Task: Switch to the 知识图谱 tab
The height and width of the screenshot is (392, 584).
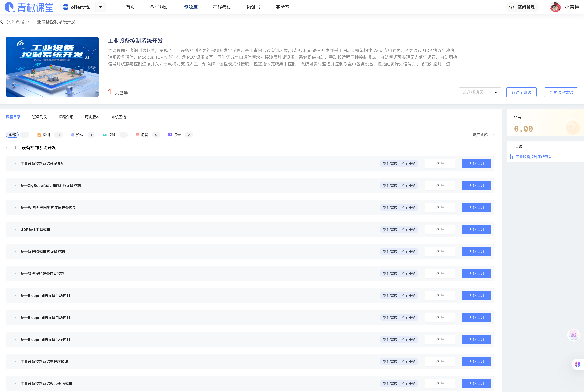Action: 118,117
